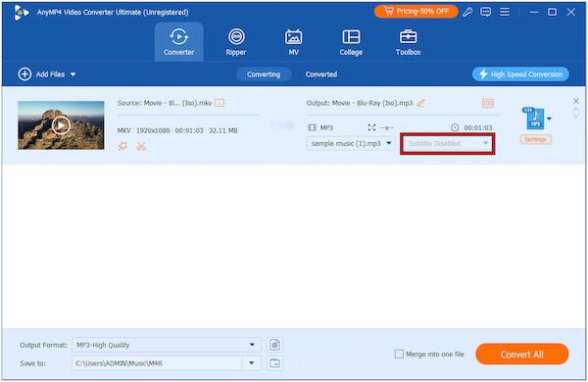Viewport: 588px width, 382px height.
Task: Open the cut scissors tool
Action: click(x=141, y=146)
